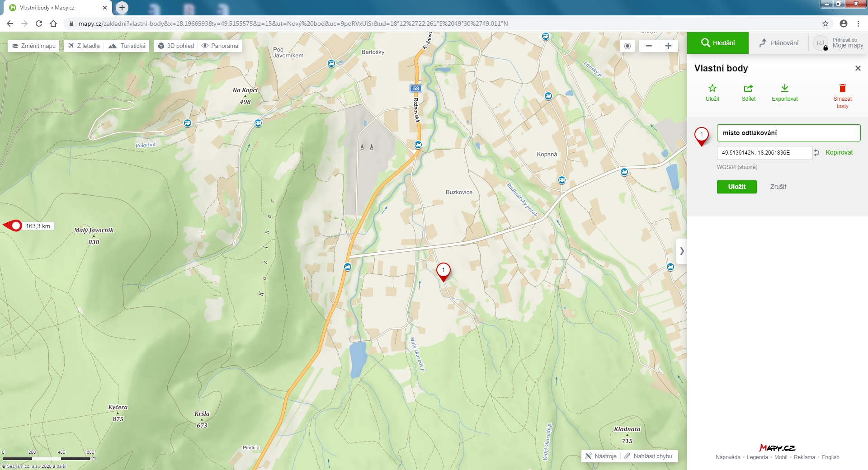Click the browser address bar URL
The image size is (868, 470).
click(293, 23)
